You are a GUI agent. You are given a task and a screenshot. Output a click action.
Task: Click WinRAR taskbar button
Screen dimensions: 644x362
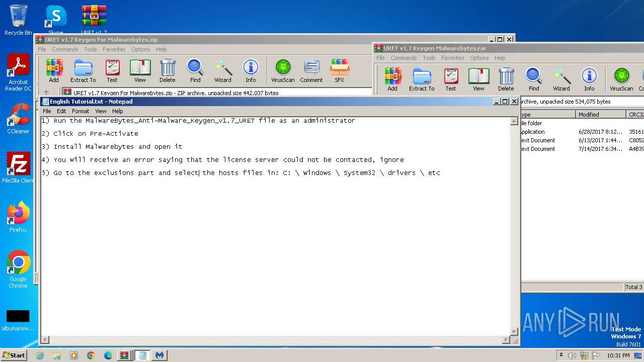[x=124, y=355]
